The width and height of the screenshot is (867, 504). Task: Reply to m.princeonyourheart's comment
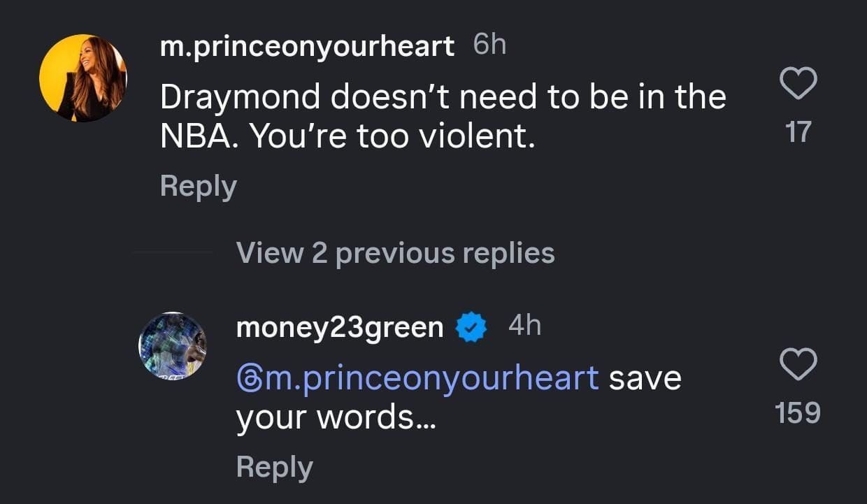pos(198,185)
